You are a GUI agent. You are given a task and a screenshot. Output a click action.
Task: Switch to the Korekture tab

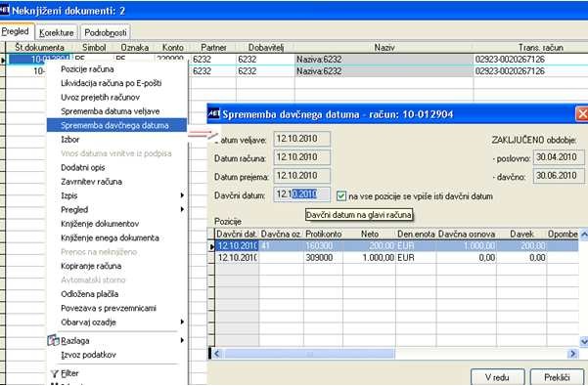click(57, 33)
